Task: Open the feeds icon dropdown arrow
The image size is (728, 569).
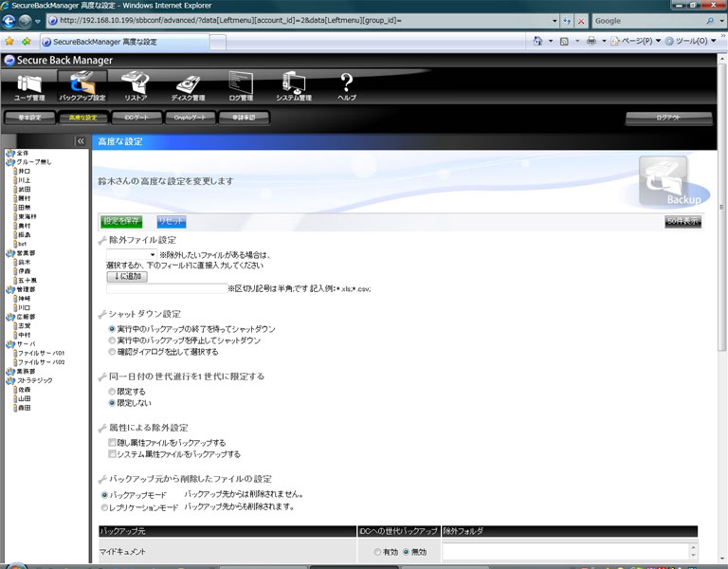Action: point(577,41)
